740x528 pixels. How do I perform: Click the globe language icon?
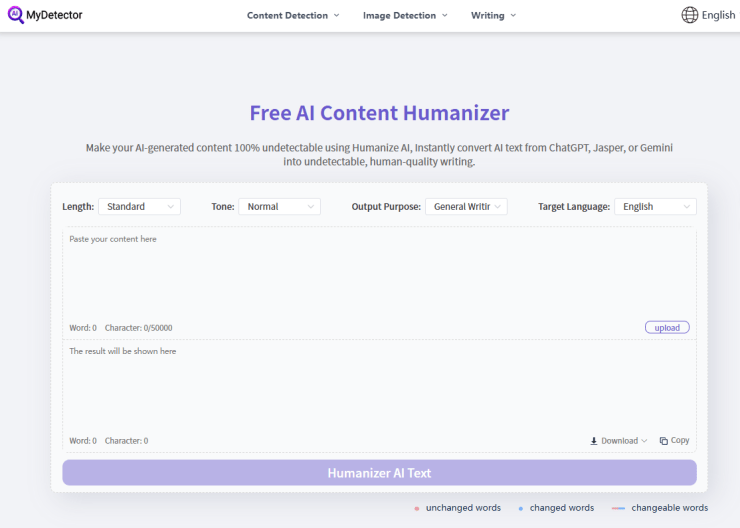[x=690, y=15]
